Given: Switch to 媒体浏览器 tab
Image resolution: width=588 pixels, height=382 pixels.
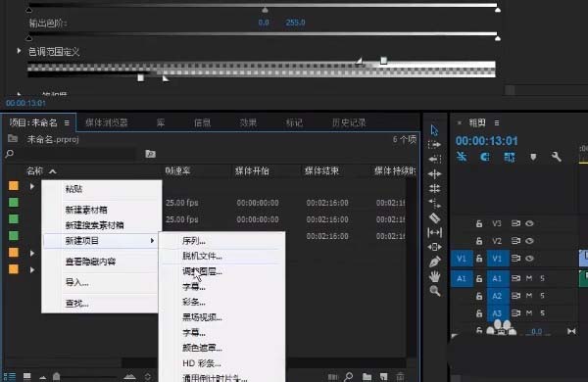Looking at the screenshot, I should click(x=107, y=122).
